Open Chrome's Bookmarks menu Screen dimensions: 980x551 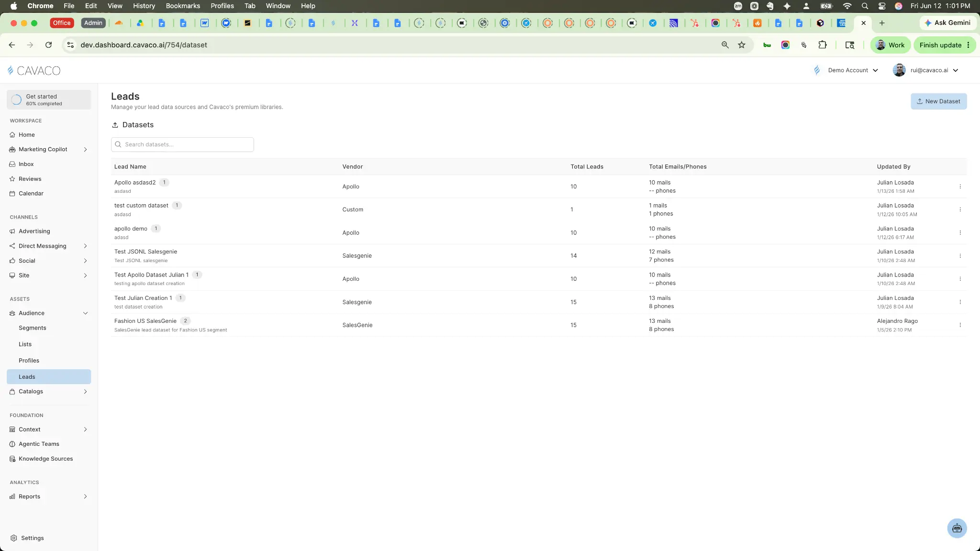pyautogui.click(x=183, y=6)
